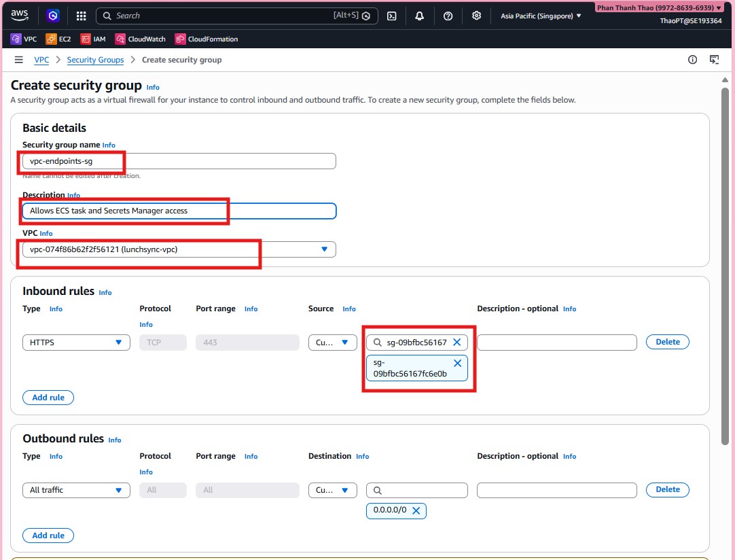Viewport: 735px width, 560px height.
Task: Click the Security group name input field
Action: pos(179,161)
